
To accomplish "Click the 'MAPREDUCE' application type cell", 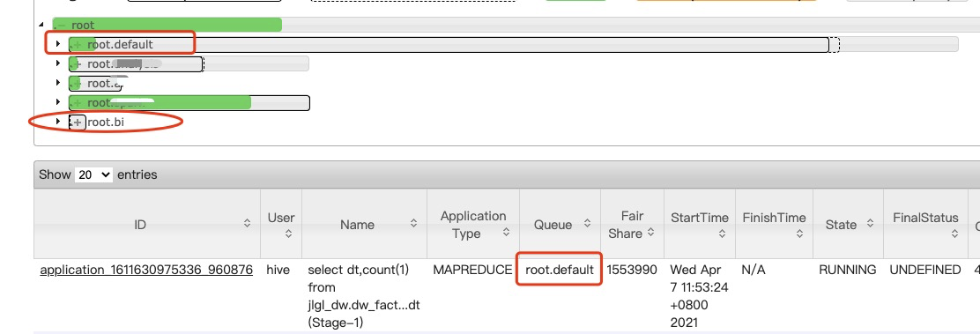I will (472, 271).
